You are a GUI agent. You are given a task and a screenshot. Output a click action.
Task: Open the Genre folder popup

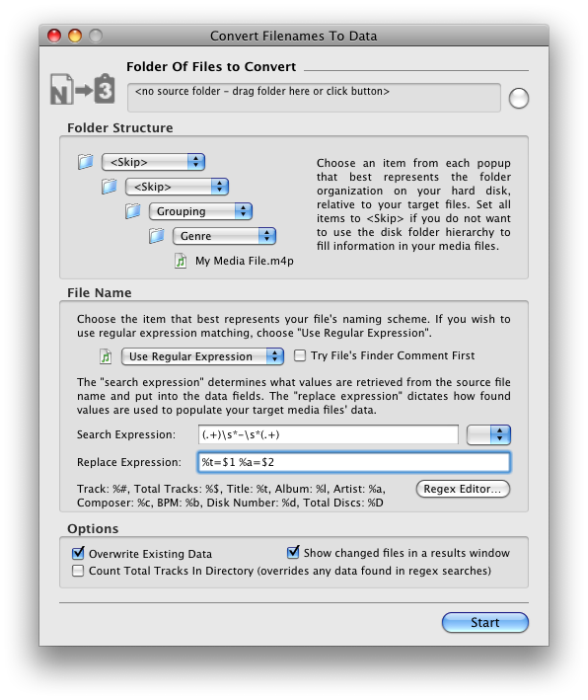224,236
